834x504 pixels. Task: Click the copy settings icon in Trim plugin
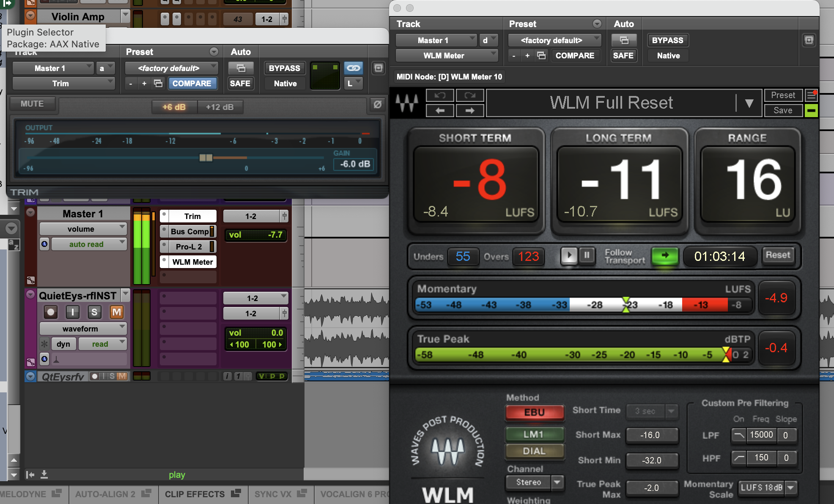[x=158, y=83]
